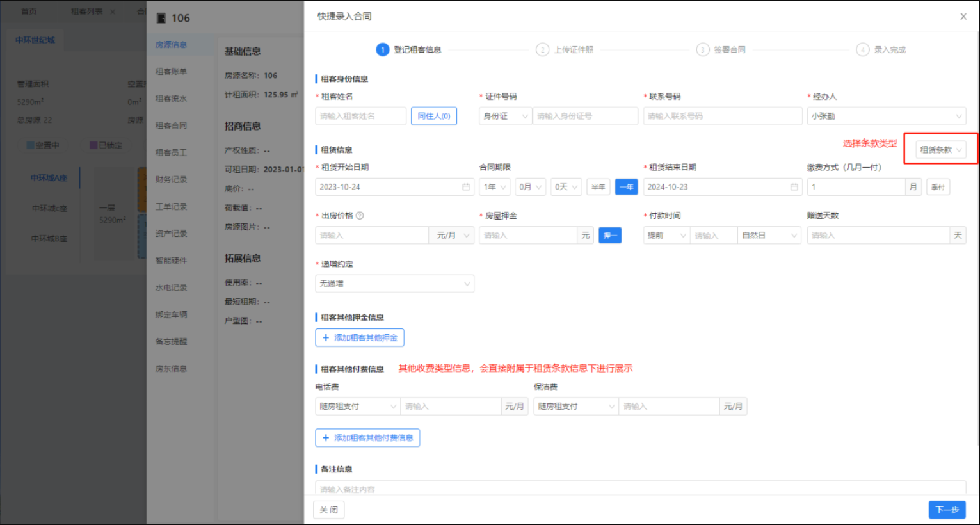
Task: Open the 身份证 ID type dropdown
Action: point(505,116)
